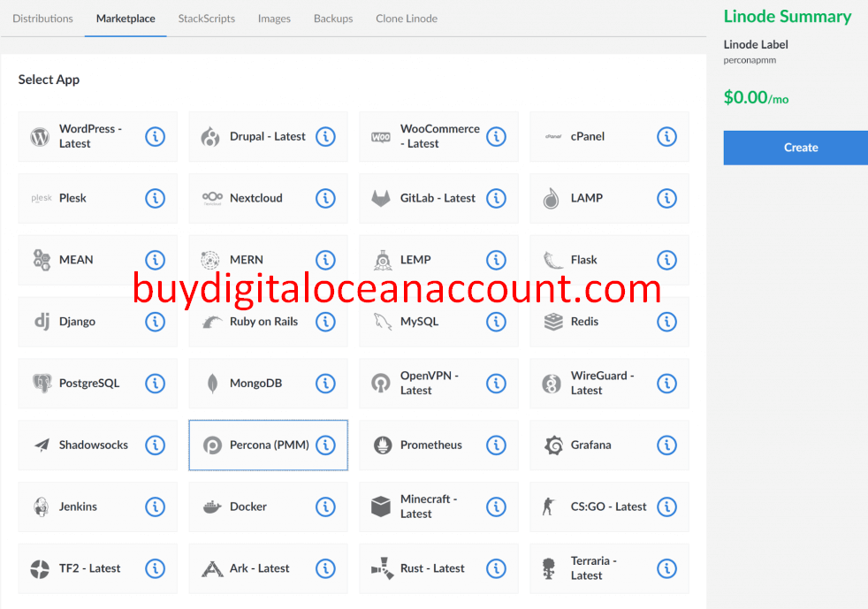Click the Docker whale icon
Screen dimensions: 868x609
(210, 506)
